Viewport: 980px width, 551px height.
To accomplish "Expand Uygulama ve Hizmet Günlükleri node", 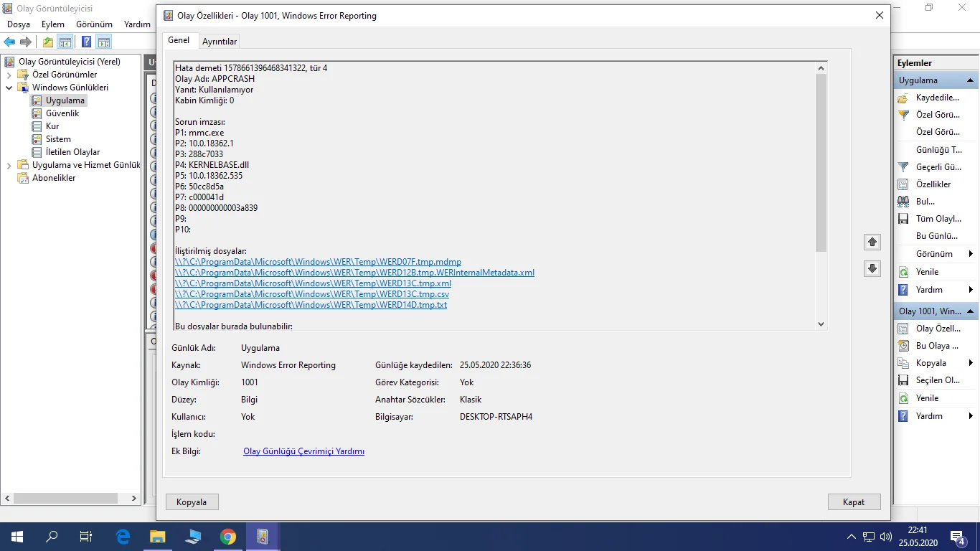I will 9,165.
